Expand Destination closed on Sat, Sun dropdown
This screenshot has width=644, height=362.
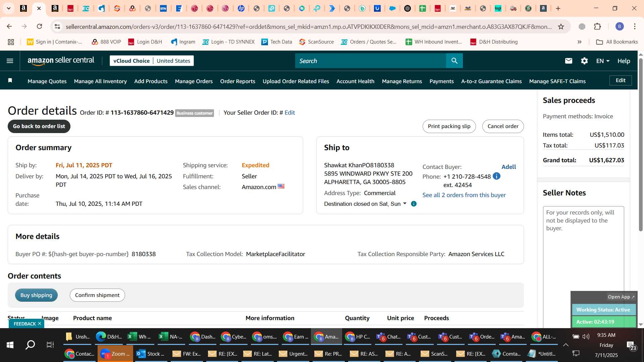coord(365,204)
